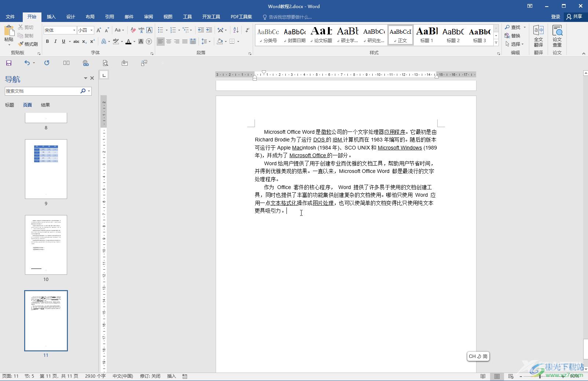Screen dimensions: 588x381
Task: Insert enclosed character (circled 字)
Action: click(149, 41)
